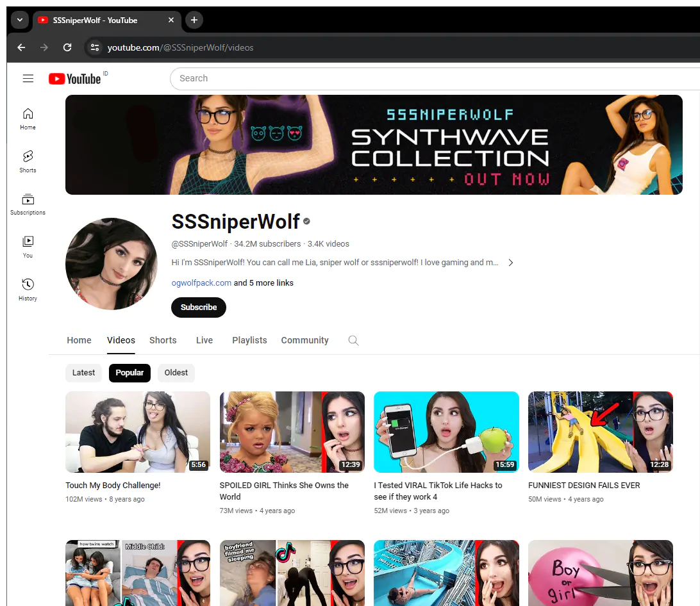Select the Oldest sort chip
The height and width of the screenshot is (606, 700).
point(176,373)
